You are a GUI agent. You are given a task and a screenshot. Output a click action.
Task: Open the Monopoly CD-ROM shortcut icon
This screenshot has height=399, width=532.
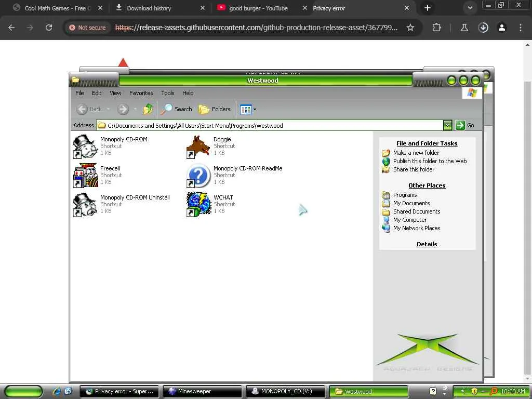tap(85, 146)
